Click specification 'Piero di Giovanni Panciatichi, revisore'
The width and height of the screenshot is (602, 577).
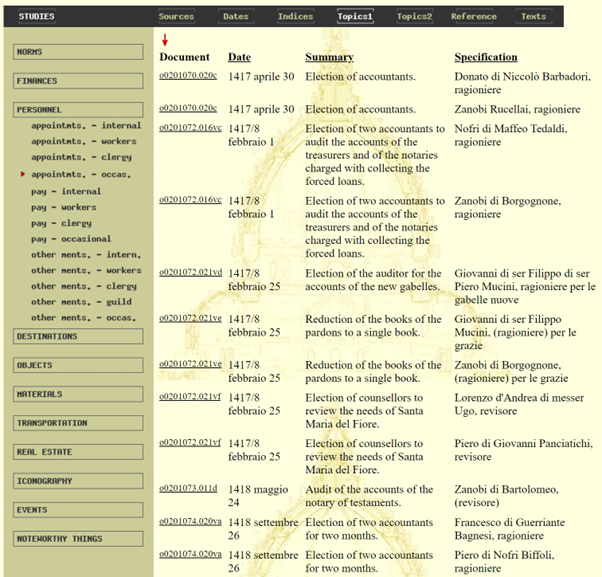click(524, 450)
